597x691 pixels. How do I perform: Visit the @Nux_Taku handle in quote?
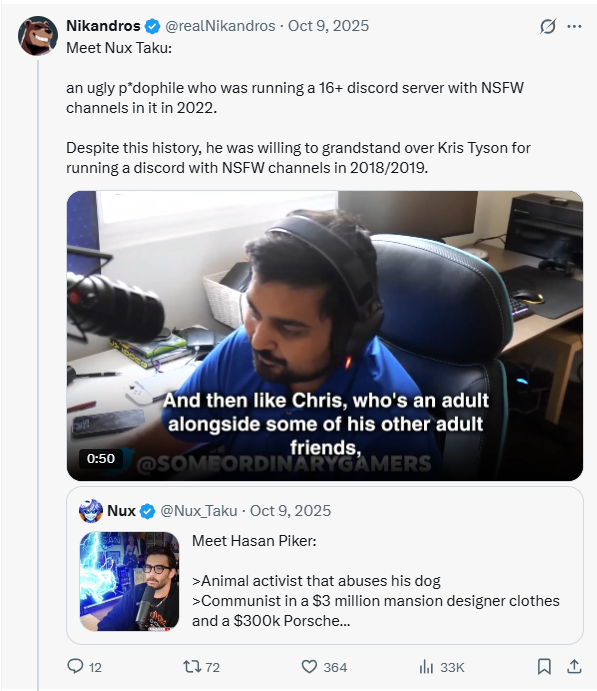click(199, 511)
